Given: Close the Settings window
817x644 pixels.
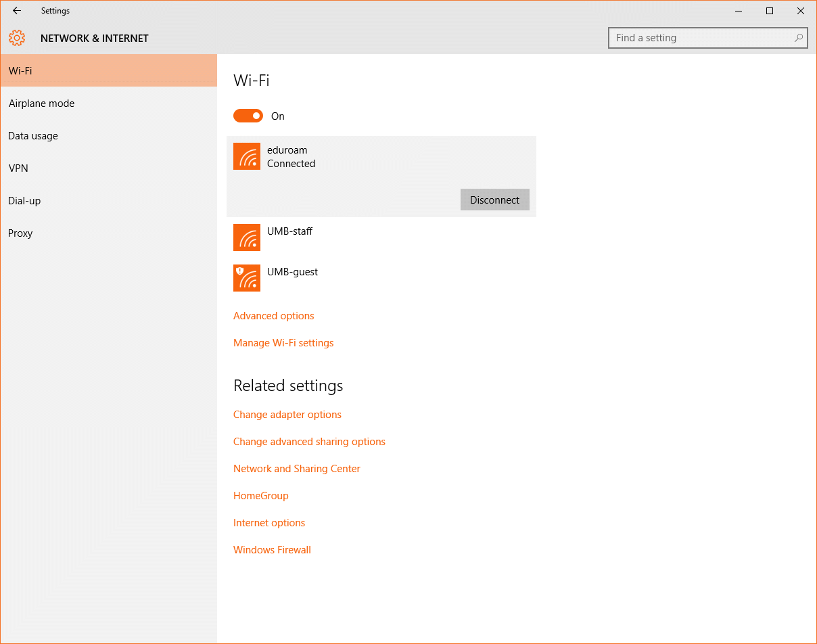Looking at the screenshot, I should pyautogui.click(x=801, y=11).
